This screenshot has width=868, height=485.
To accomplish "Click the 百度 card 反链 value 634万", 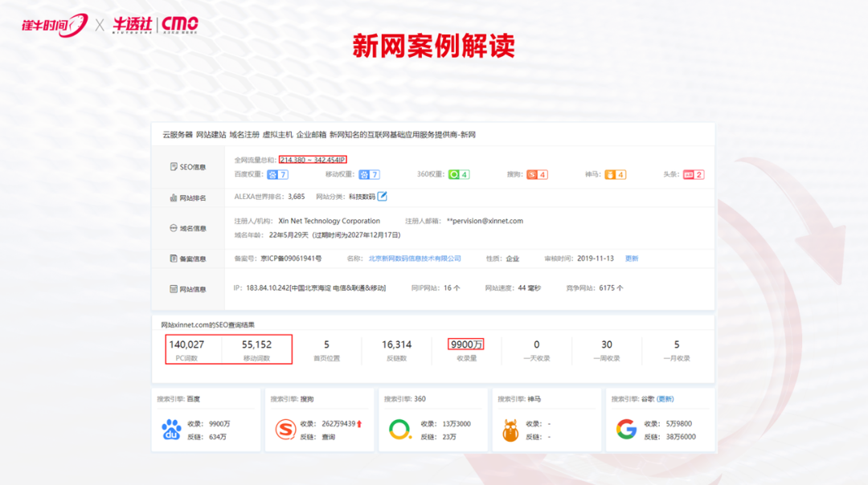I will click(x=218, y=437).
